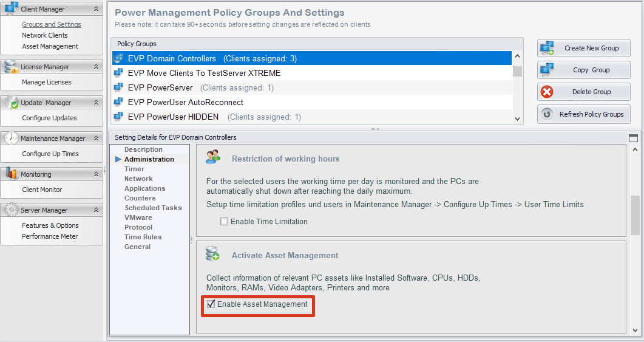Click the Restriction of working hours users icon
The height and width of the screenshot is (342, 644).
click(x=212, y=157)
